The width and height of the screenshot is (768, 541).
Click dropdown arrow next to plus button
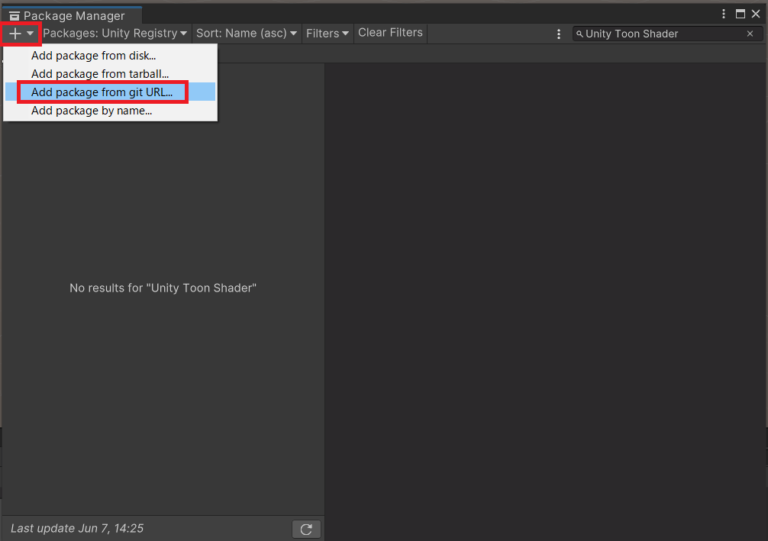[x=30, y=33]
